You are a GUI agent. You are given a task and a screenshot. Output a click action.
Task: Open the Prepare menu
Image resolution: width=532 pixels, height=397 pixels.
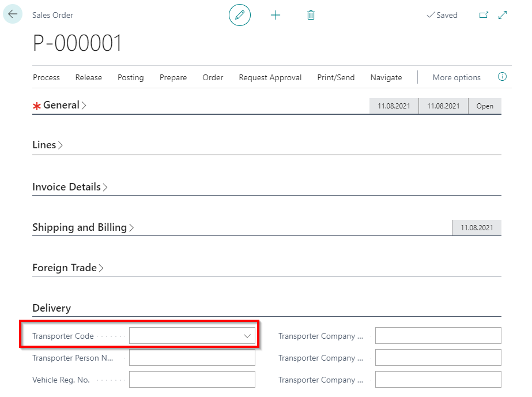(x=173, y=77)
